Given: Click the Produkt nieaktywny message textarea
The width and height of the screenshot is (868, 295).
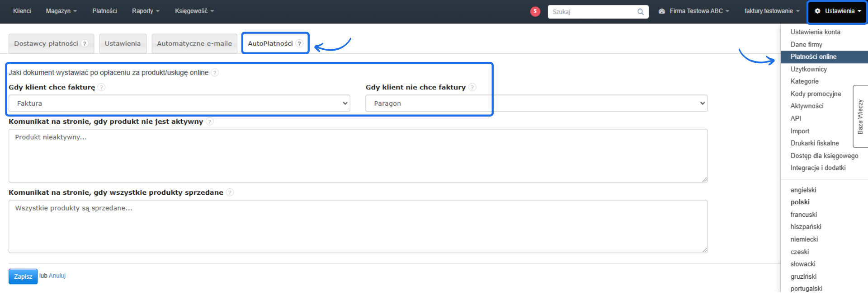Looking at the screenshot, I should pyautogui.click(x=358, y=155).
